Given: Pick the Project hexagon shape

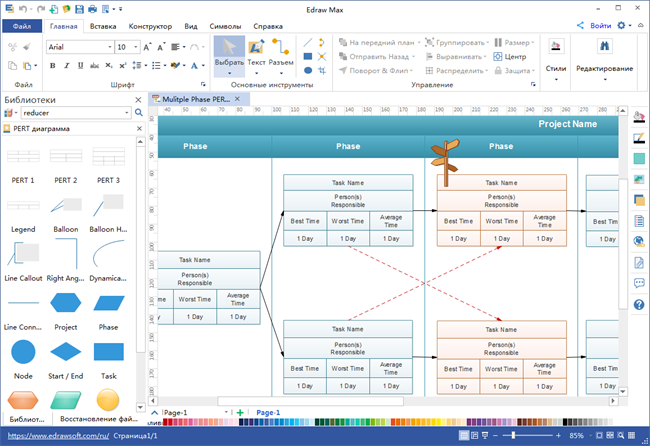Looking at the screenshot, I should click(x=66, y=303).
